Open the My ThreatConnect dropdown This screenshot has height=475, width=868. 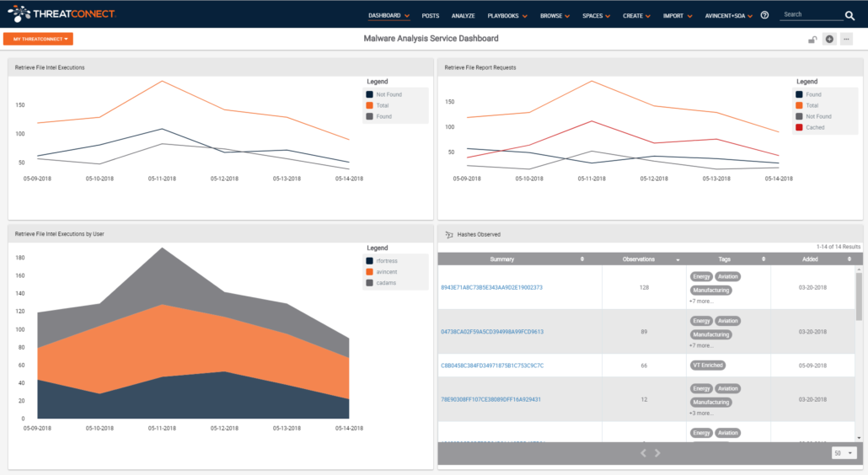tap(38, 39)
